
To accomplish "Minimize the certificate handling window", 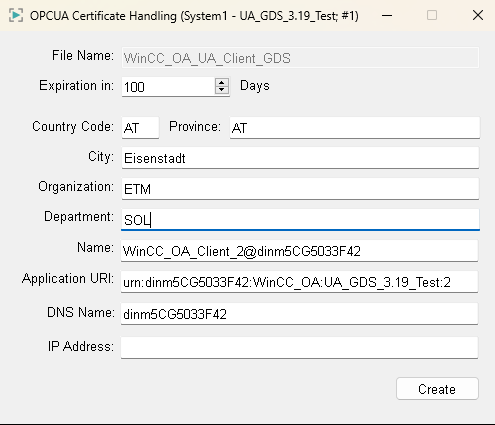I will [x=387, y=15].
